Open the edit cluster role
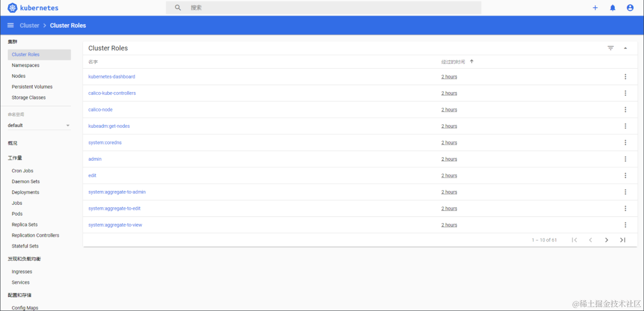Viewport: 644px width, 311px height. tap(92, 175)
